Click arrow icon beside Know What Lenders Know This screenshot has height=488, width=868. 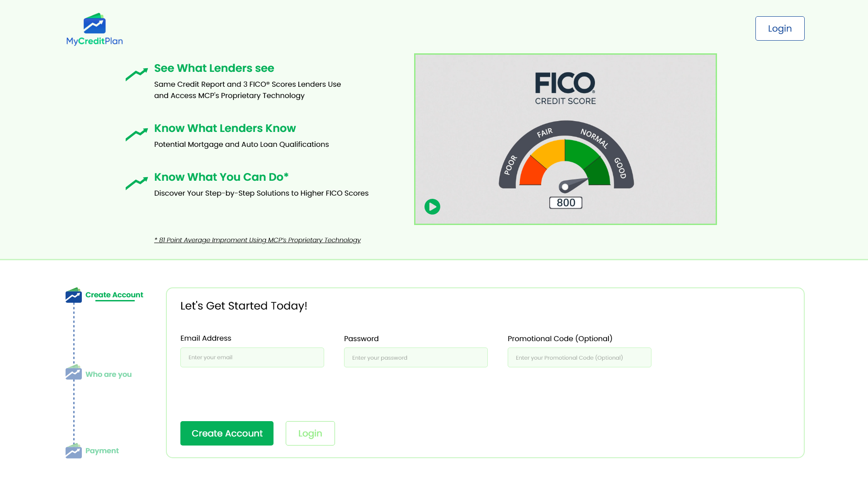point(137,134)
